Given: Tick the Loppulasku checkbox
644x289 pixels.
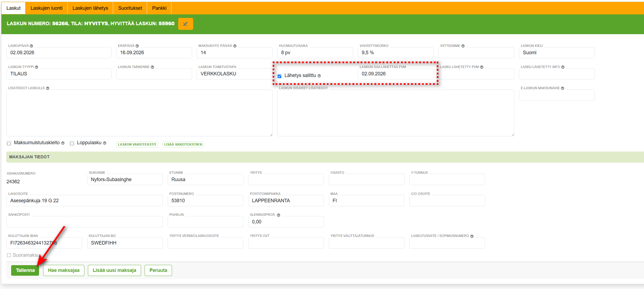Looking at the screenshot, I should pos(72,143).
